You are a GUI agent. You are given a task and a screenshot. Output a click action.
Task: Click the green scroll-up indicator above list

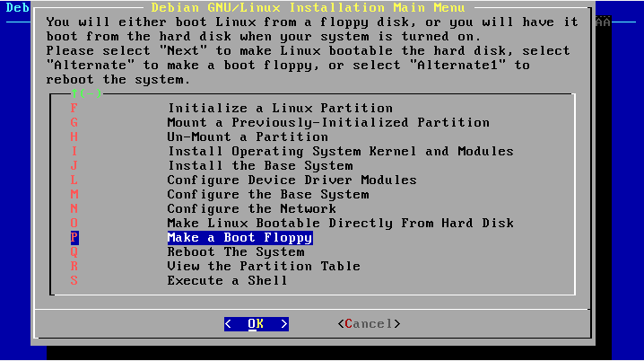(x=86, y=93)
